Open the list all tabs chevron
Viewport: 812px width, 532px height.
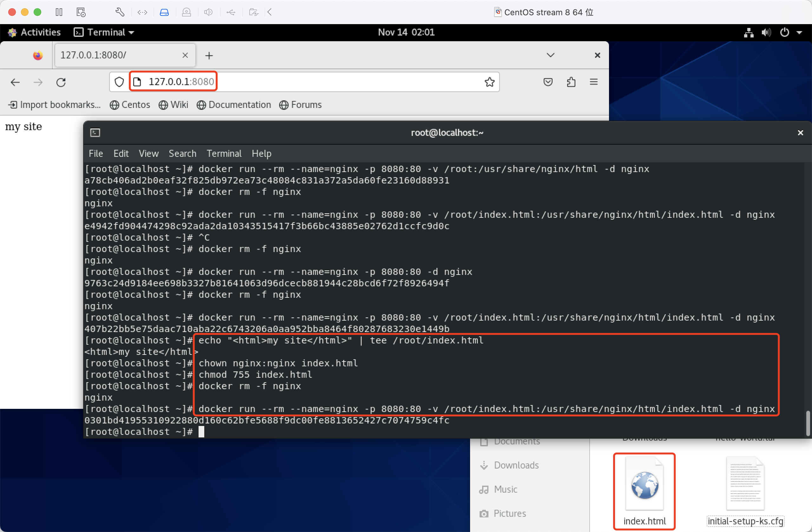tap(550, 55)
